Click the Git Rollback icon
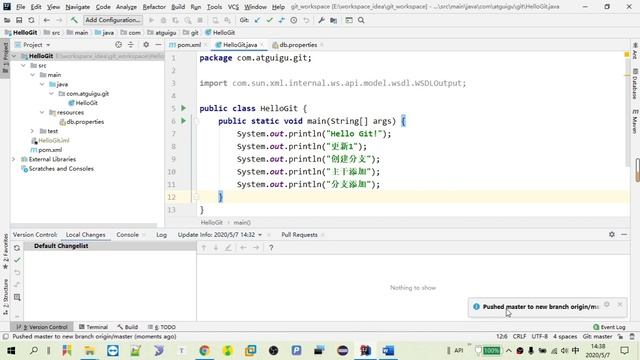The height and width of the screenshot is (360, 640). click(x=306, y=20)
